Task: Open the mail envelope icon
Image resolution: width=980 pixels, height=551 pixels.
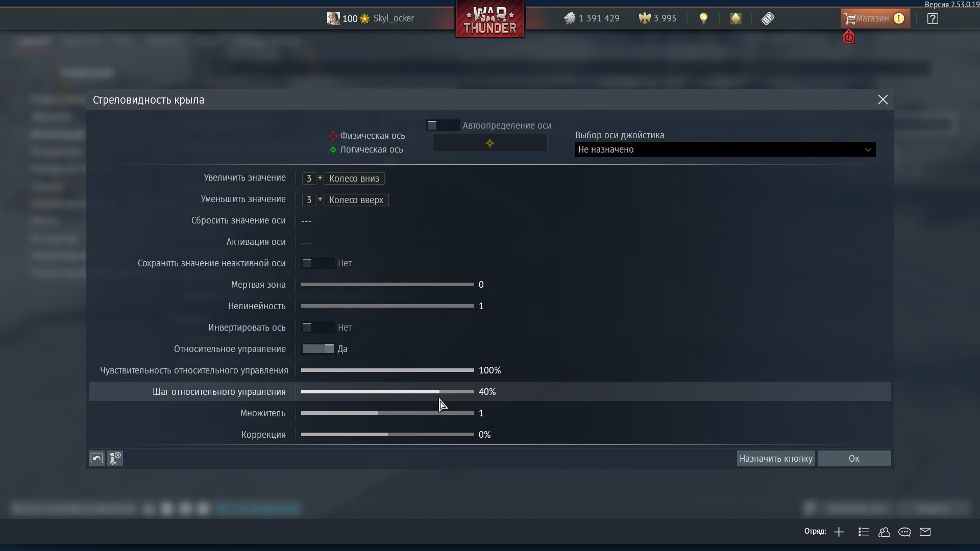Action: click(x=925, y=532)
